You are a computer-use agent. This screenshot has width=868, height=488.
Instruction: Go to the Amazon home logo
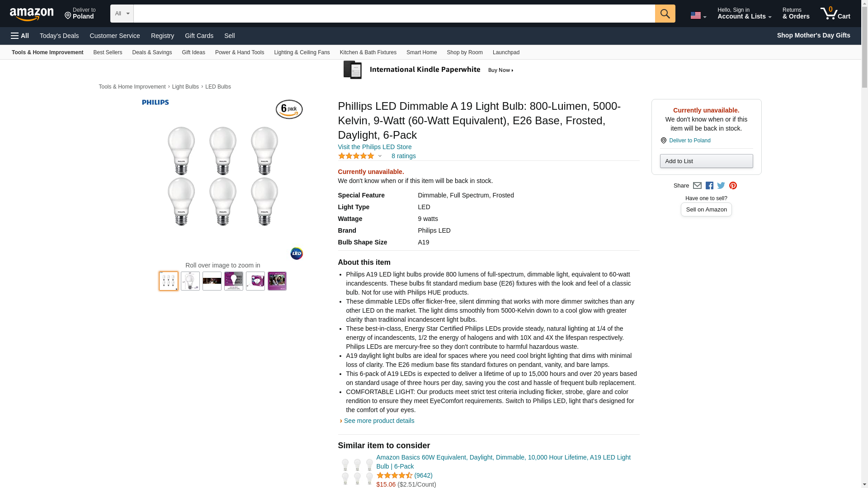(32, 14)
